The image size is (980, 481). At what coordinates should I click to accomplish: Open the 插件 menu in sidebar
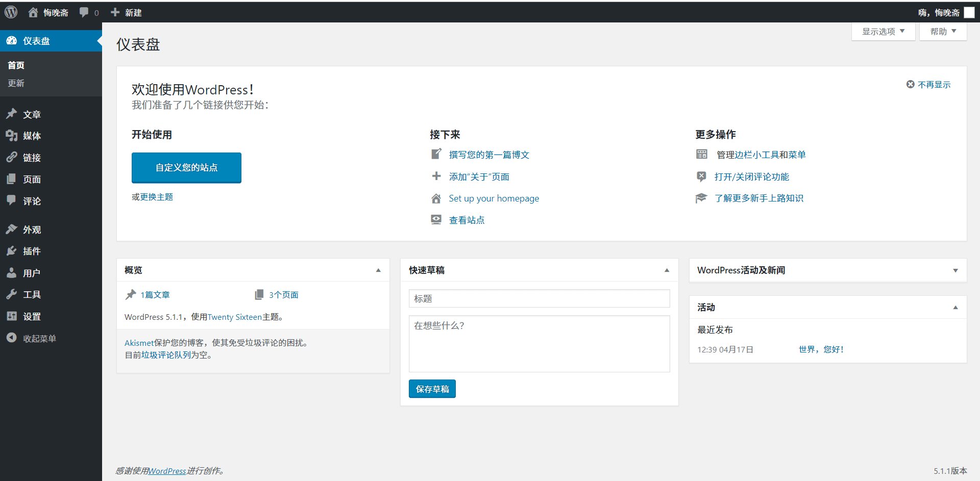(x=51, y=251)
